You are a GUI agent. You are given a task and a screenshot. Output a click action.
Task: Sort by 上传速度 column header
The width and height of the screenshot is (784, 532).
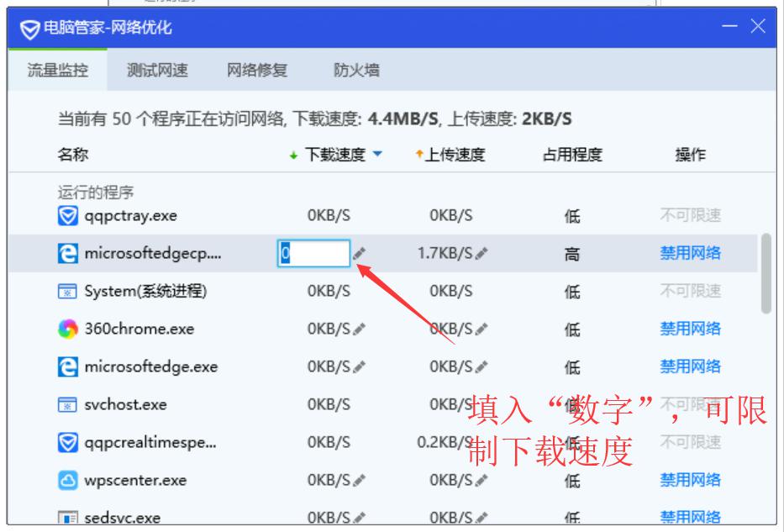[x=455, y=155]
